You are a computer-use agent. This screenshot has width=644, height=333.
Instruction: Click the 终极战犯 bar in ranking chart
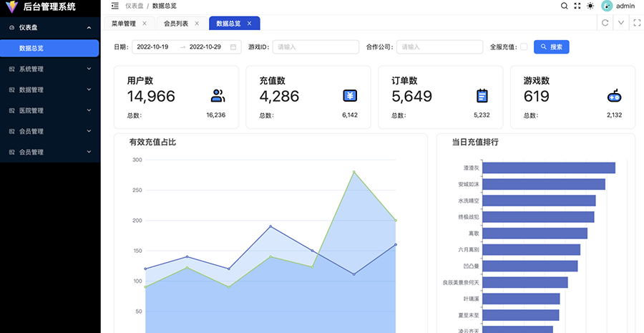pyautogui.click(x=538, y=217)
